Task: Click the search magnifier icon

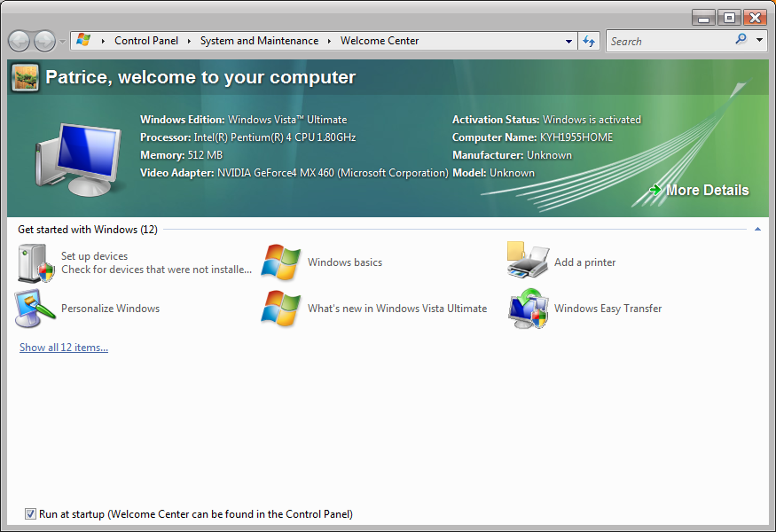Action: 741,39
